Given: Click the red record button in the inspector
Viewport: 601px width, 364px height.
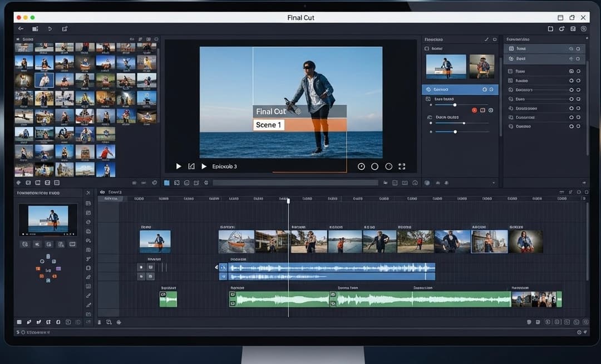Looking at the screenshot, I should (x=474, y=110).
